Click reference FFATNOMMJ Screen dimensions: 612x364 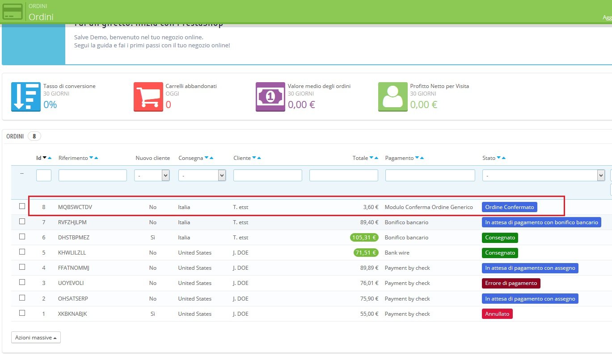(x=74, y=268)
